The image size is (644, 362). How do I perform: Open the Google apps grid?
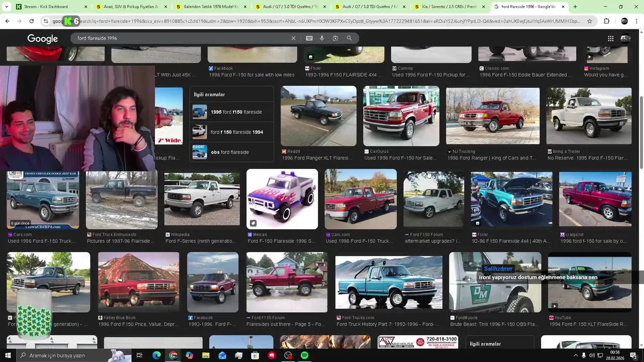(610, 38)
